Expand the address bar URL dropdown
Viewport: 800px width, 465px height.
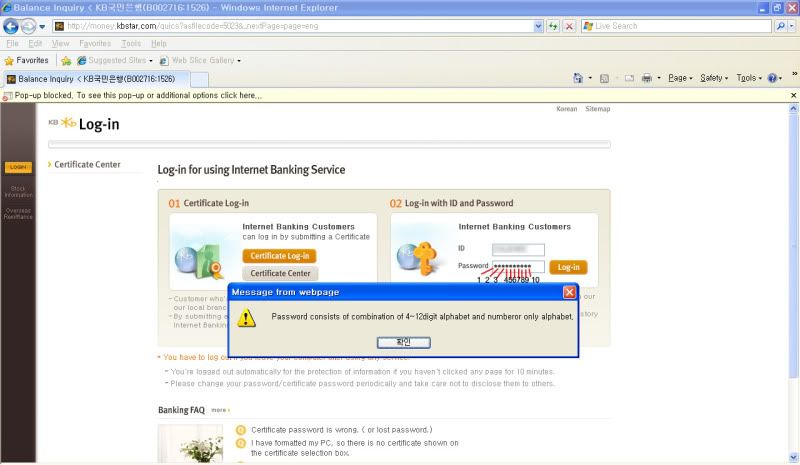(x=537, y=26)
